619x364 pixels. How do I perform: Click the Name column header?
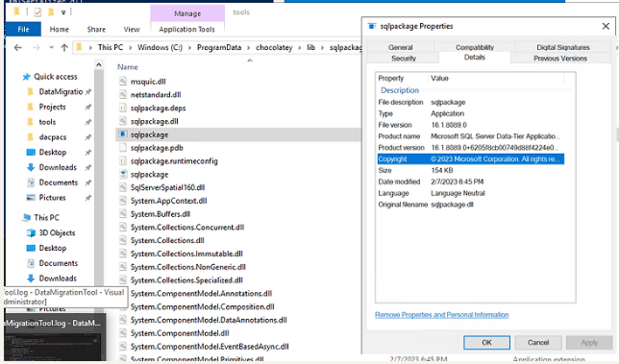128,67
